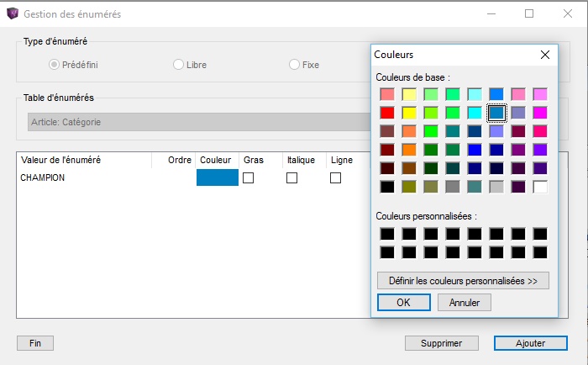
Task: Select the hot pink swatch in third row
Action: point(540,131)
